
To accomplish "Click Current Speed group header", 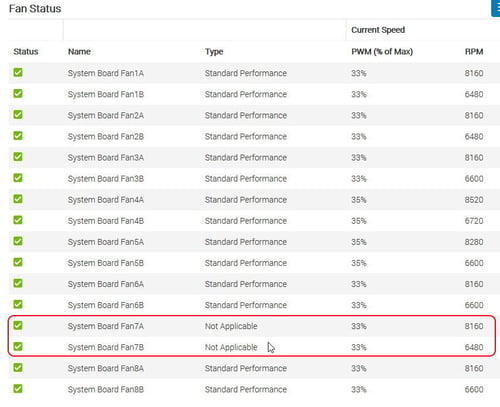I will pyautogui.click(x=378, y=30).
